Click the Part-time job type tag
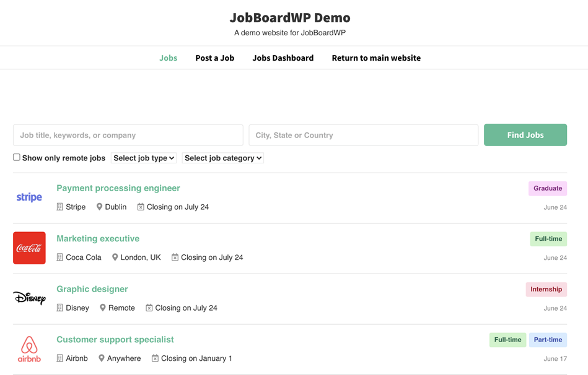 coord(548,340)
